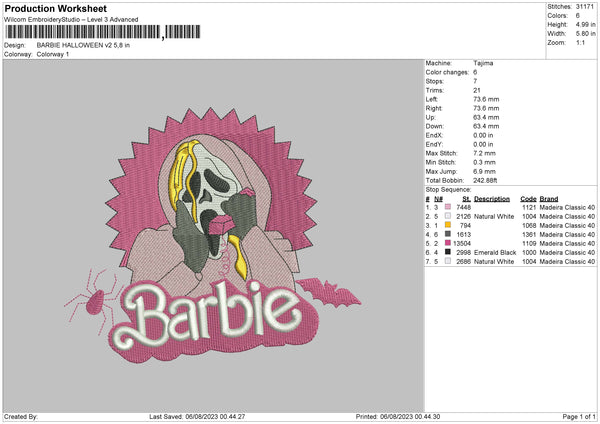Click the design barcode at top

click(103, 32)
